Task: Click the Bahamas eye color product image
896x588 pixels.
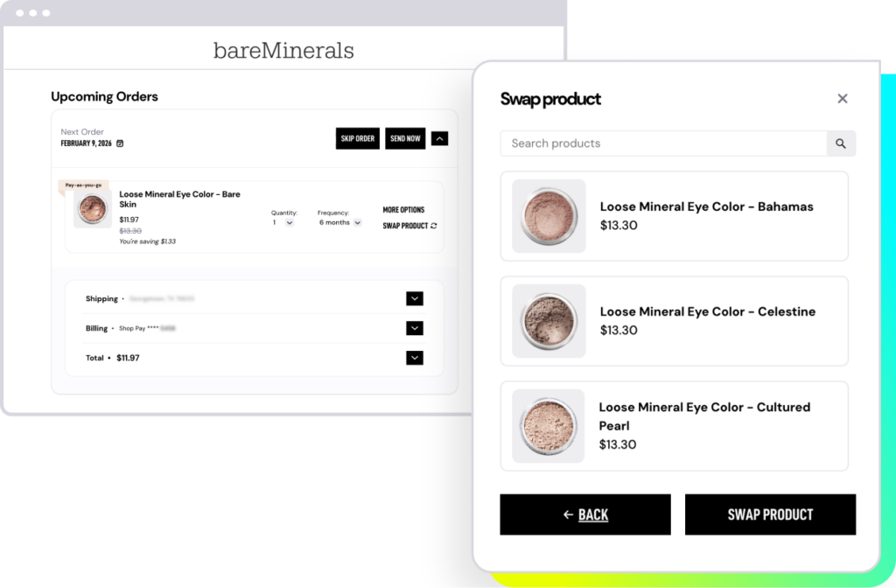Action: [x=549, y=216]
